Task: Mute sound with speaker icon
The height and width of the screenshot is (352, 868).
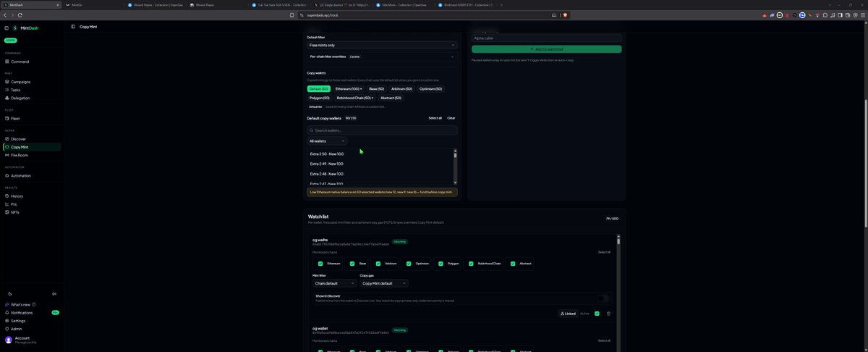Action: point(54,293)
